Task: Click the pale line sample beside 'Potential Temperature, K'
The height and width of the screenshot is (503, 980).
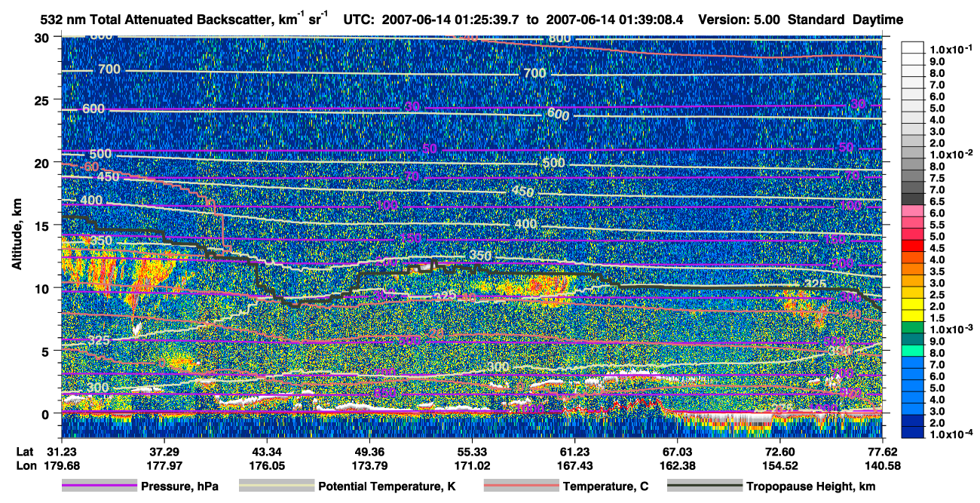Action: (x=277, y=486)
